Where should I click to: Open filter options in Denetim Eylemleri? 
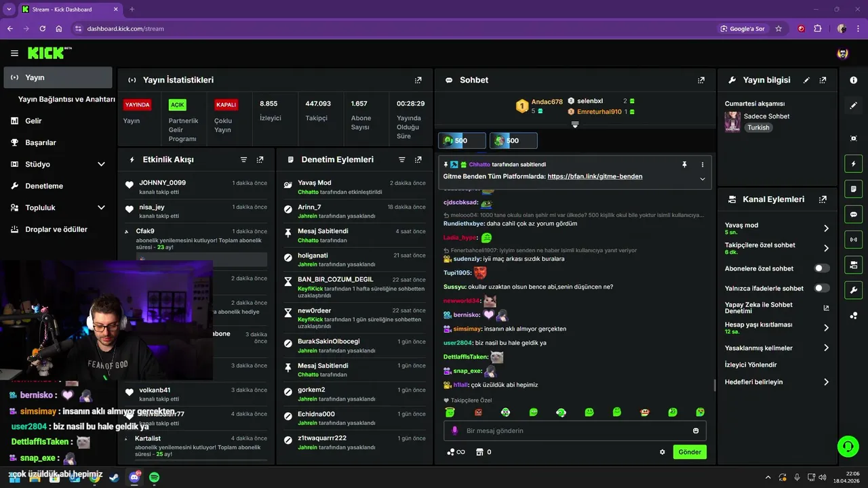pos(401,160)
